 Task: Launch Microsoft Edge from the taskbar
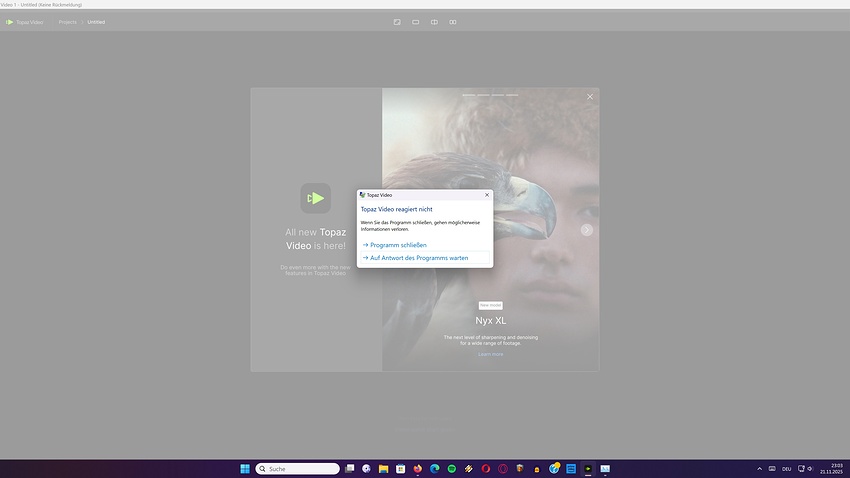coord(435,469)
